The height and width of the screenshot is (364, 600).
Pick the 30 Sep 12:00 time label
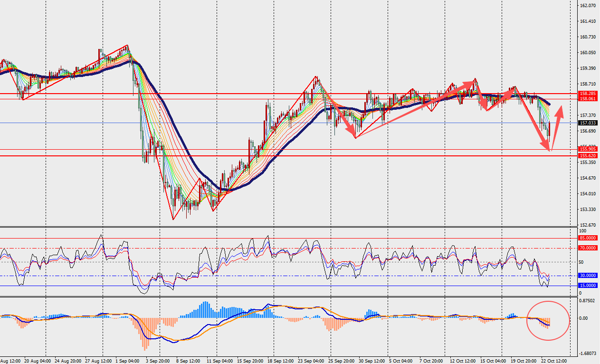click(x=371, y=361)
